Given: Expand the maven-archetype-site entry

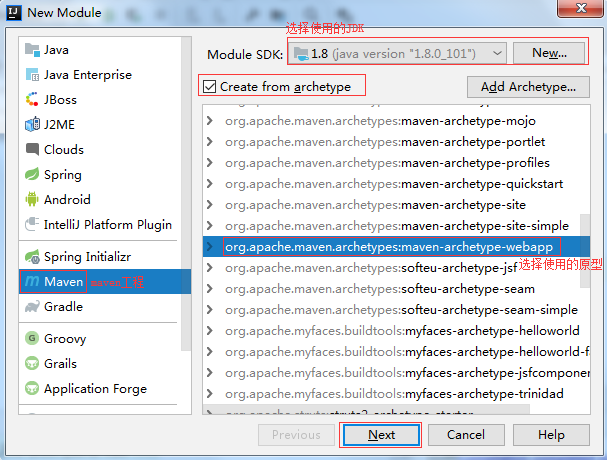Looking at the screenshot, I should (x=210, y=204).
